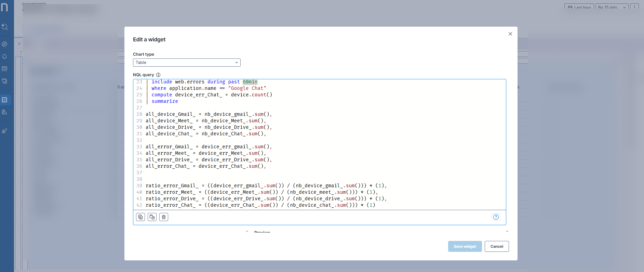Click the ratio_error_Meet_ line in the editor
Viewport: 644px width, 272px height.
pyautogui.click(x=262, y=192)
